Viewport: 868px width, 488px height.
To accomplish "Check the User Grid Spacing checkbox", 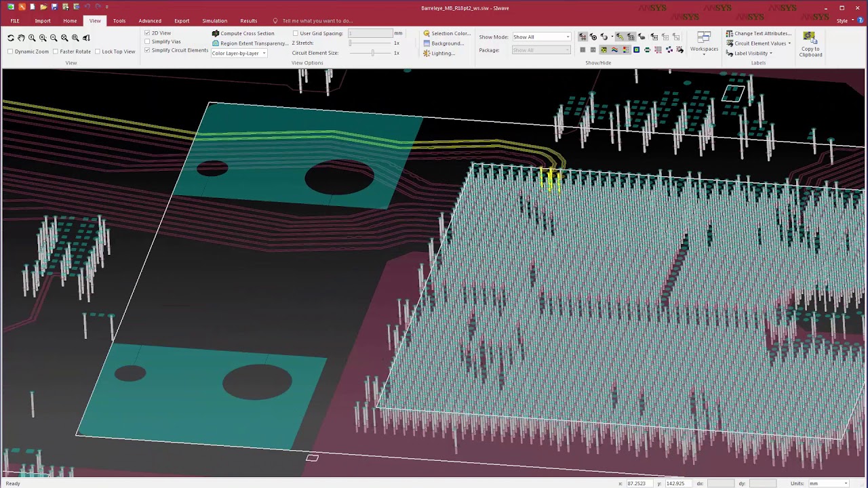I will 295,33.
